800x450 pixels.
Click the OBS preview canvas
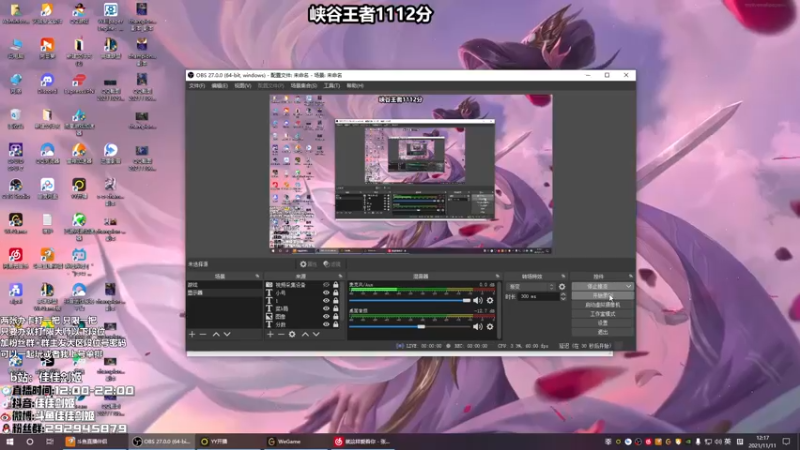[x=411, y=174]
